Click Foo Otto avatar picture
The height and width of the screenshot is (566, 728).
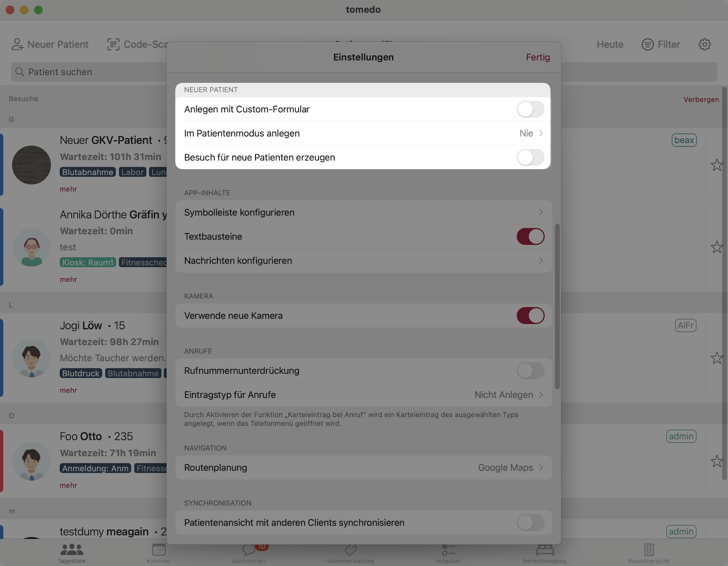(31, 461)
